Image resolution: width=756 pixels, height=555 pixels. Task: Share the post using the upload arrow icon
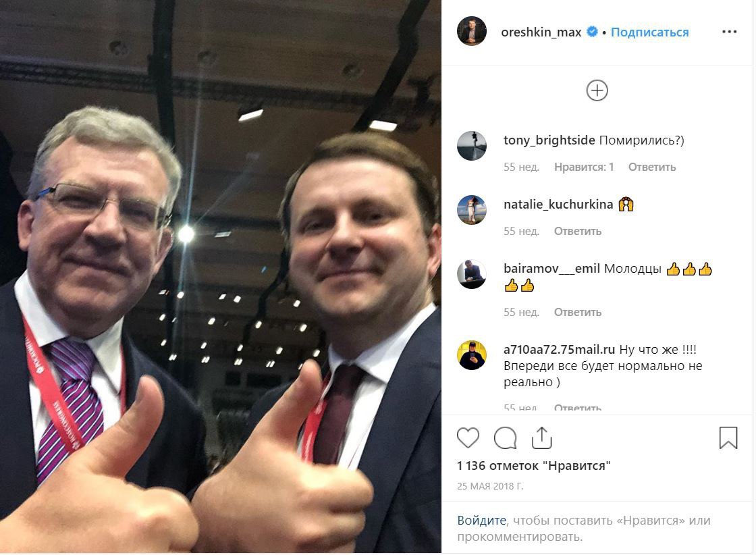click(541, 438)
